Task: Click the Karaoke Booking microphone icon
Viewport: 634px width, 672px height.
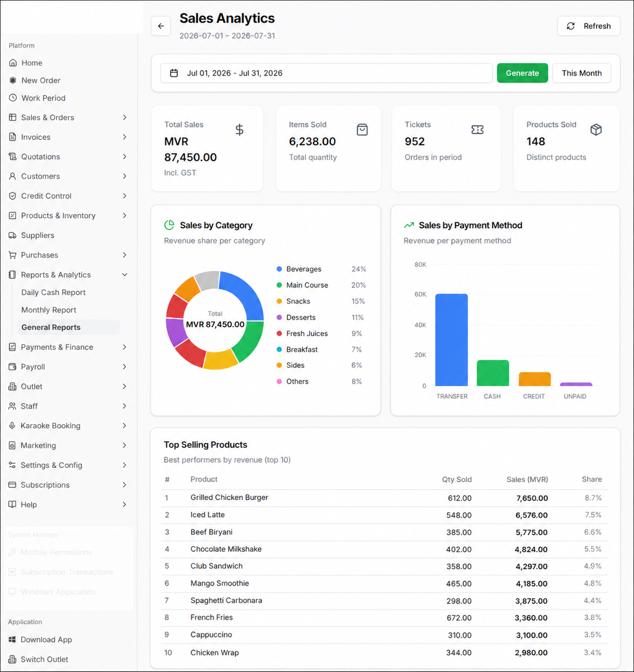Action: tap(12, 426)
